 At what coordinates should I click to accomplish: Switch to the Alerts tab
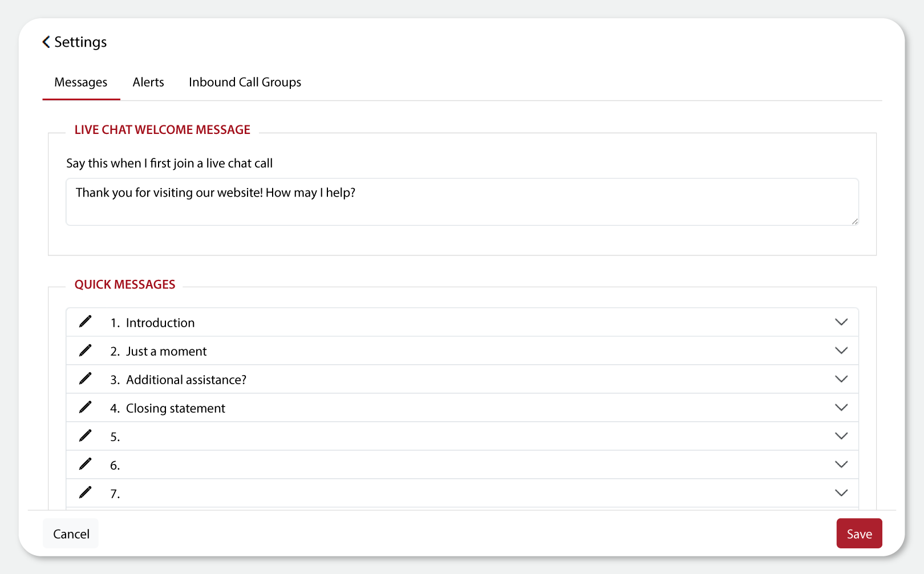click(x=148, y=82)
